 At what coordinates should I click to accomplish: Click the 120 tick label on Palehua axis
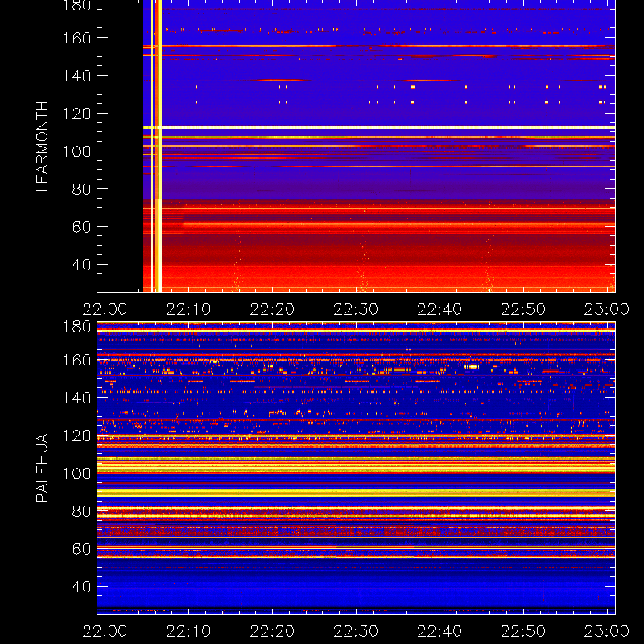tap(76, 436)
